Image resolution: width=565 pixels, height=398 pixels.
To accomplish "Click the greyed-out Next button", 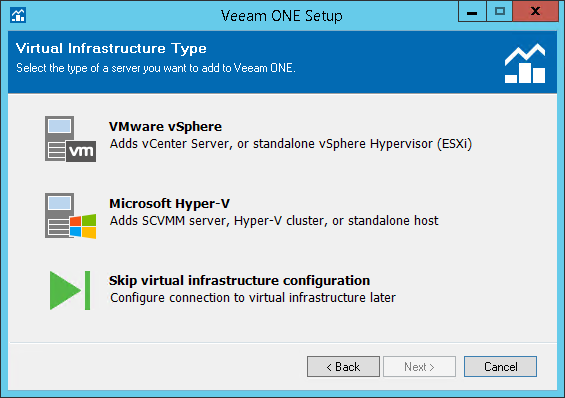I will (x=419, y=367).
